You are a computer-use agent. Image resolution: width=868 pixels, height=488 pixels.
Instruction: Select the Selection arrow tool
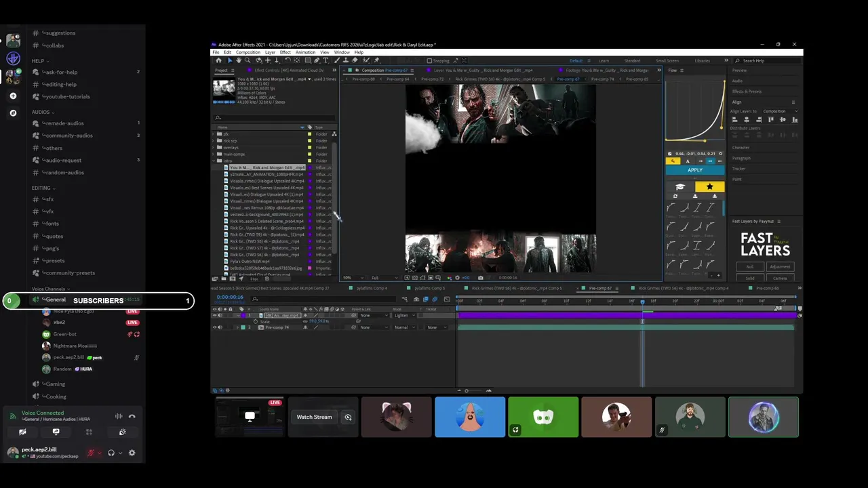230,60
